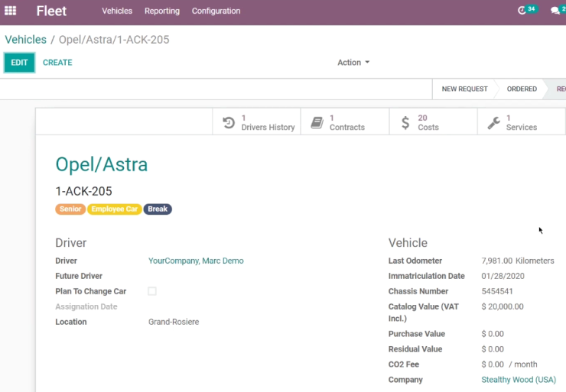Screen dimensions: 566x392
Task: Toggle the Plan To Change Car checkbox
Action: 152,291
